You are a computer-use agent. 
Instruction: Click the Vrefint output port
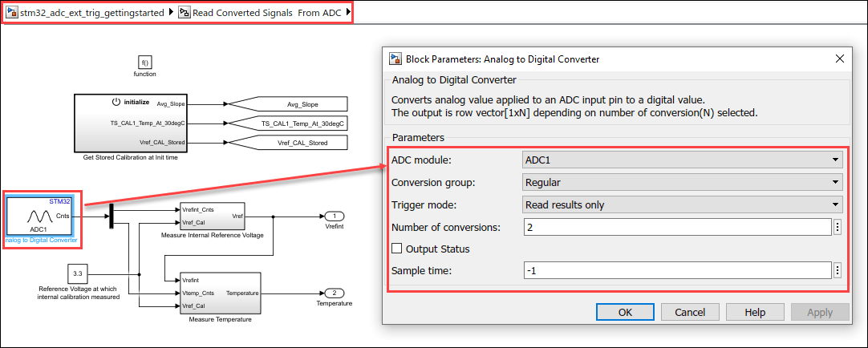(334, 216)
